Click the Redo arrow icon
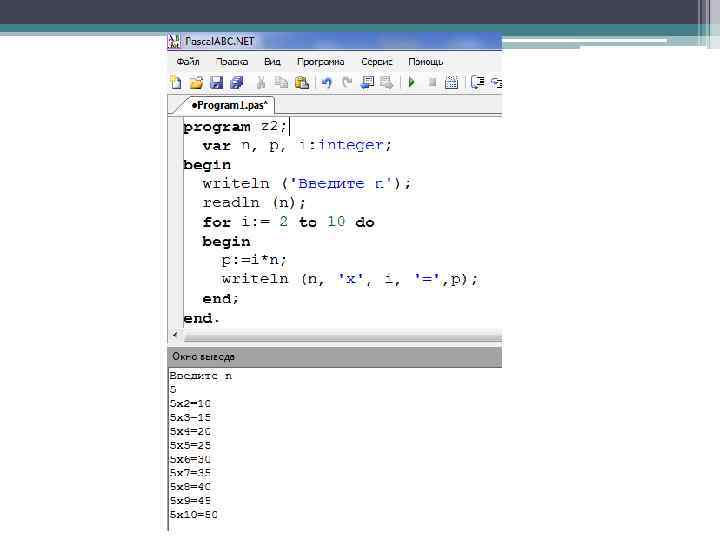 click(x=347, y=83)
